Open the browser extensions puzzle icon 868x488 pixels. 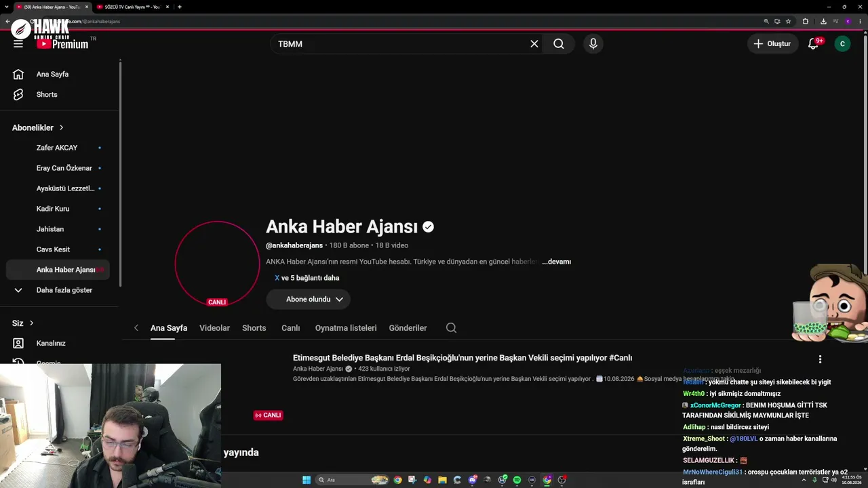click(x=805, y=21)
